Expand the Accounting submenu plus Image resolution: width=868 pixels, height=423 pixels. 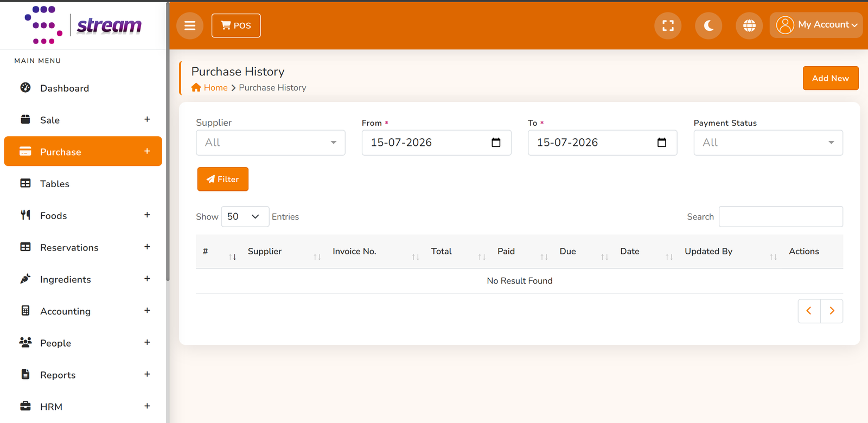coord(147,311)
